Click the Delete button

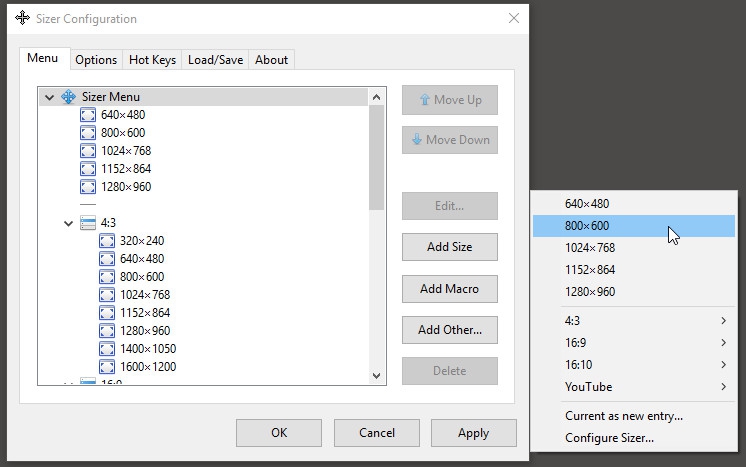point(450,371)
